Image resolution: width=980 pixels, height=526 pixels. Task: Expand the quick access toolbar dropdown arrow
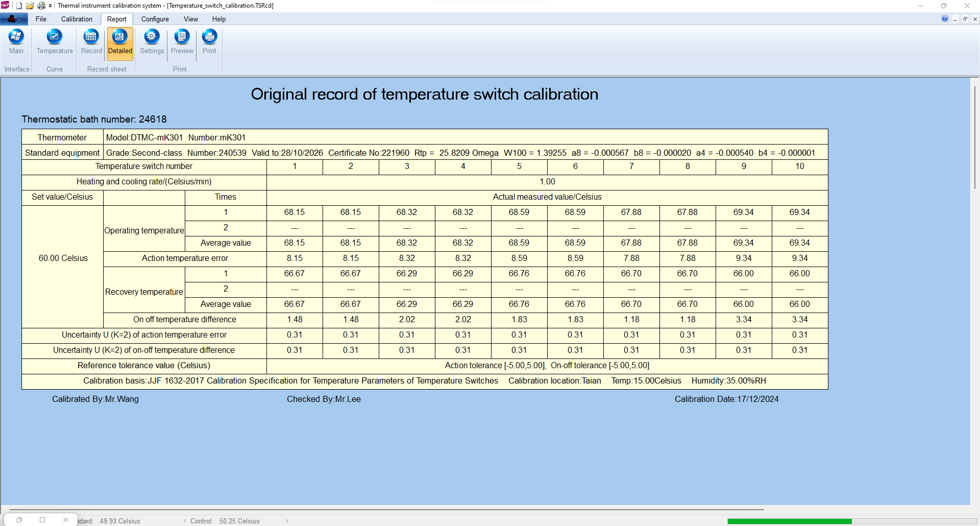click(50, 6)
